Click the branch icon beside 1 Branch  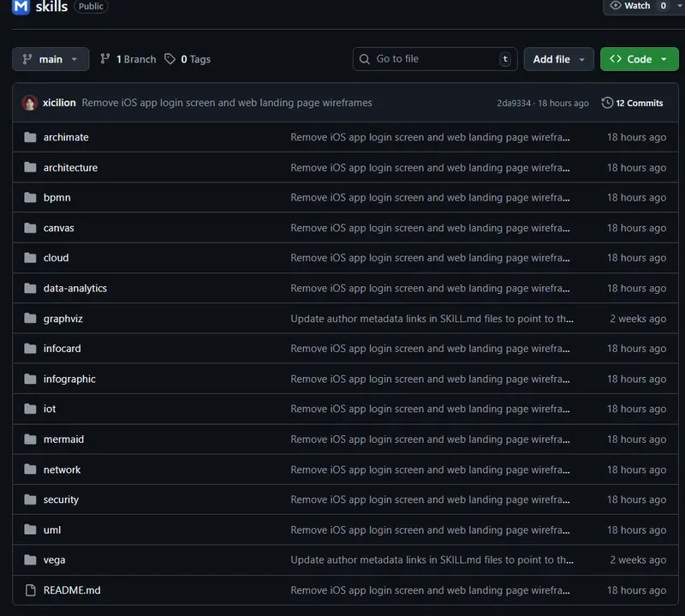click(104, 58)
